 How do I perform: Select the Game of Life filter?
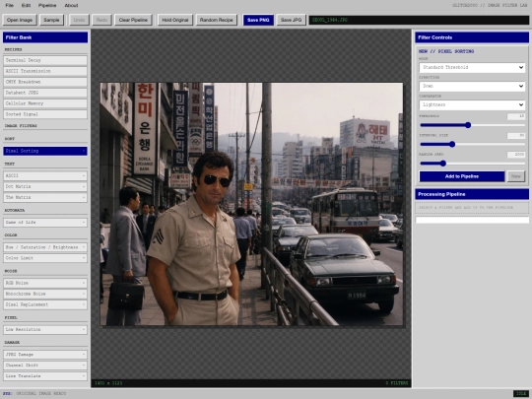(45, 223)
